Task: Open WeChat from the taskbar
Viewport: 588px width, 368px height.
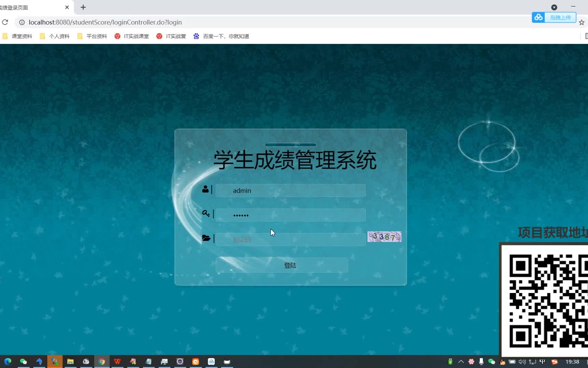Action: pos(23,362)
